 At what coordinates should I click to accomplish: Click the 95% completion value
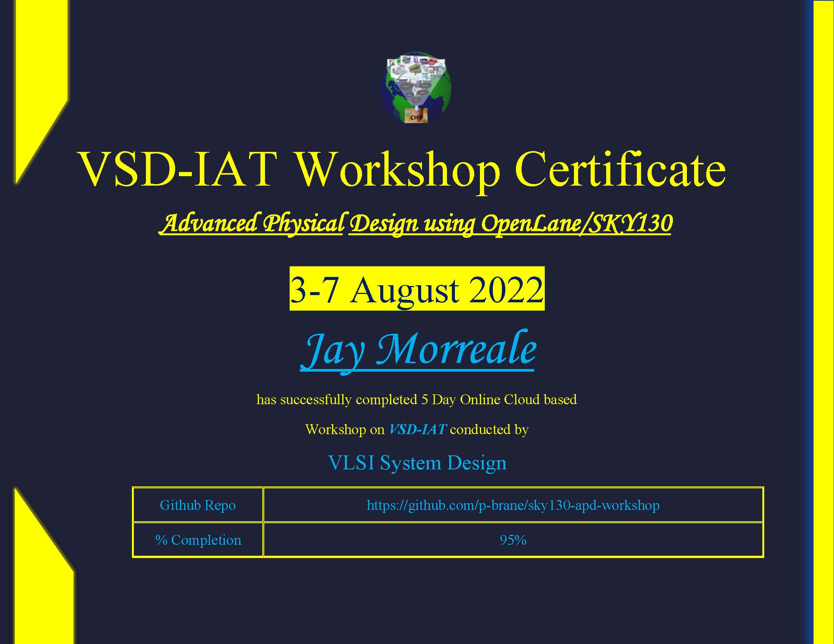click(513, 540)
